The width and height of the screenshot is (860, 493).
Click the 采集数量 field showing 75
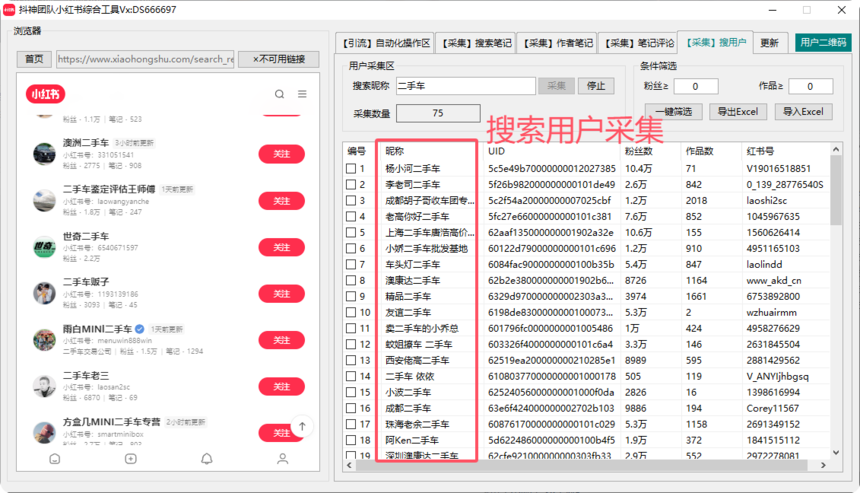438,113
